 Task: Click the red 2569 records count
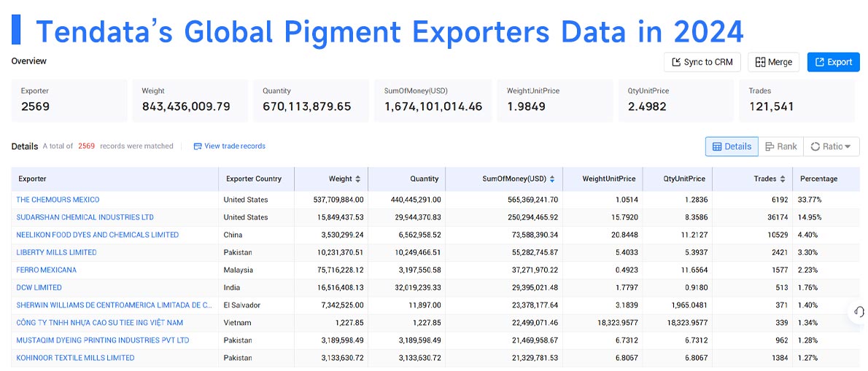click(x=86, y=146)
